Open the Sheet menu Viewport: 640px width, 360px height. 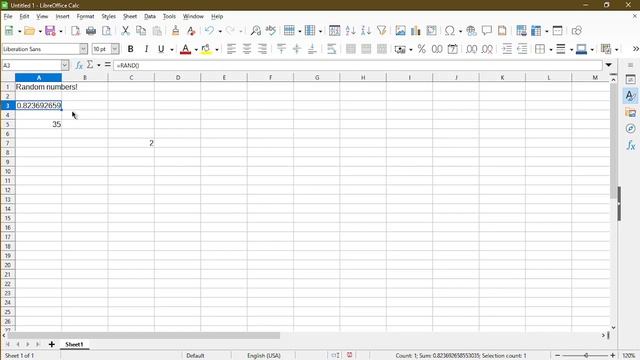point(130,16)
